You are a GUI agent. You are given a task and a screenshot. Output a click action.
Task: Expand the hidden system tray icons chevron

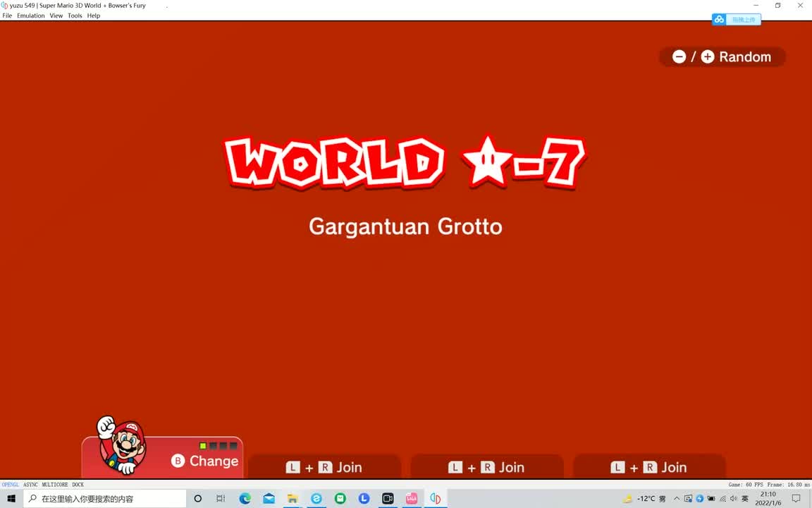pos(677,499)
